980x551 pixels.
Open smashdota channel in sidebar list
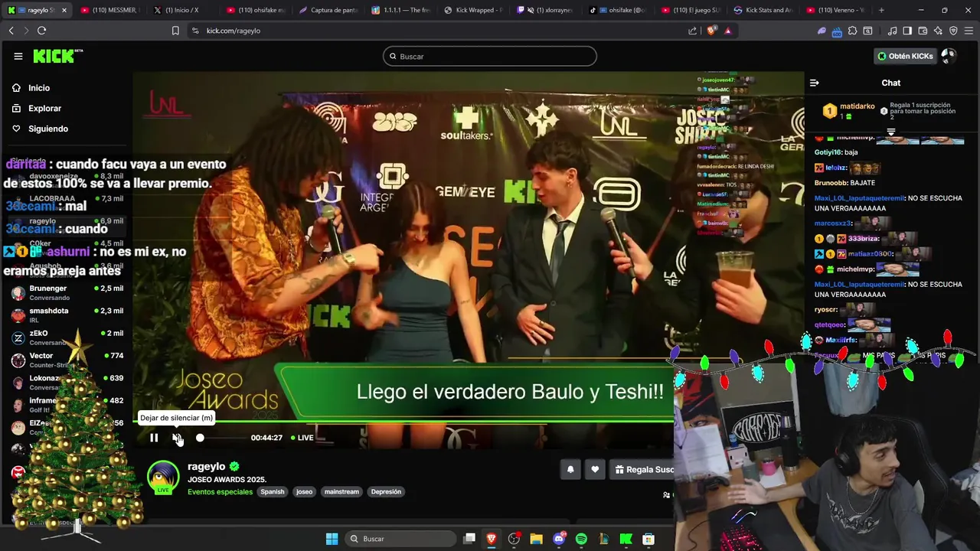67,315
